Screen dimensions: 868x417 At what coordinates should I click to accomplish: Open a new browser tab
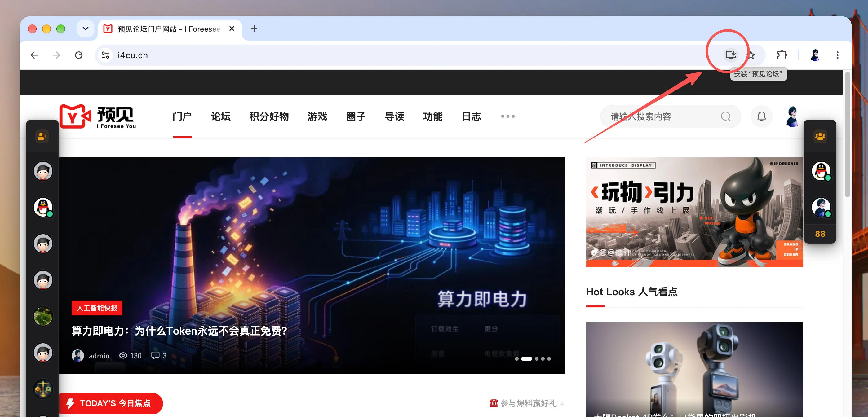coord(254,29)
